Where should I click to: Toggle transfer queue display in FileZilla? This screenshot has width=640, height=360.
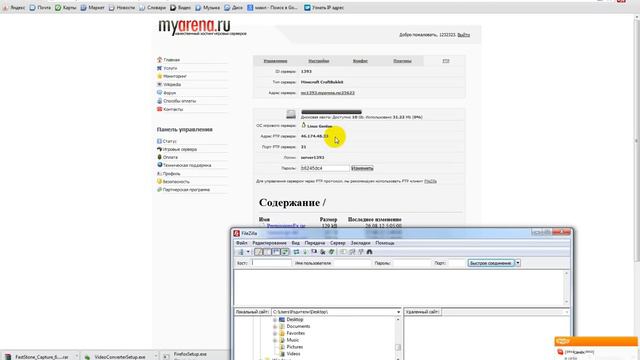[285, 252]
